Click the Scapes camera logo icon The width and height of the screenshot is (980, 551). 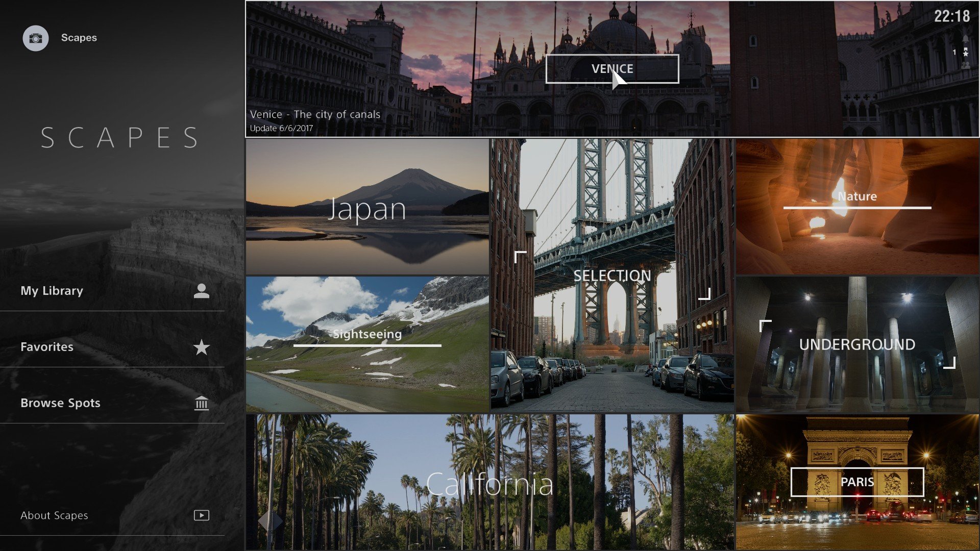[x=35, y=38]
